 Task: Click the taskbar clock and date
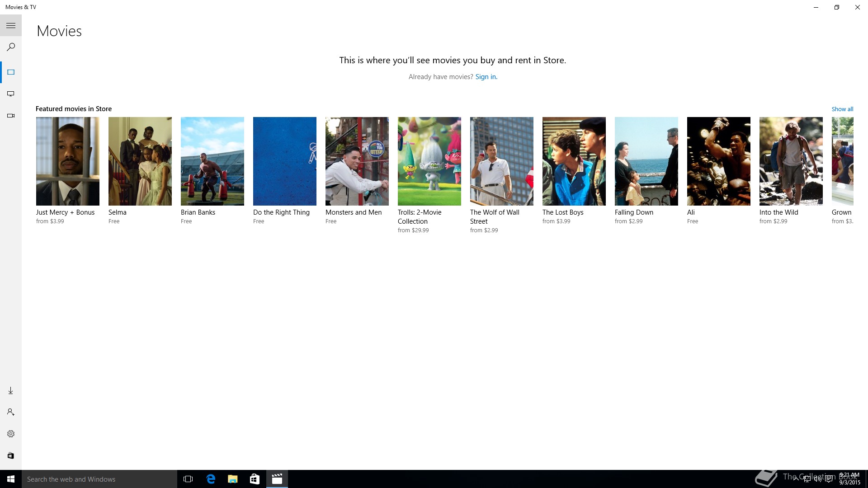(x=849, y=479)
